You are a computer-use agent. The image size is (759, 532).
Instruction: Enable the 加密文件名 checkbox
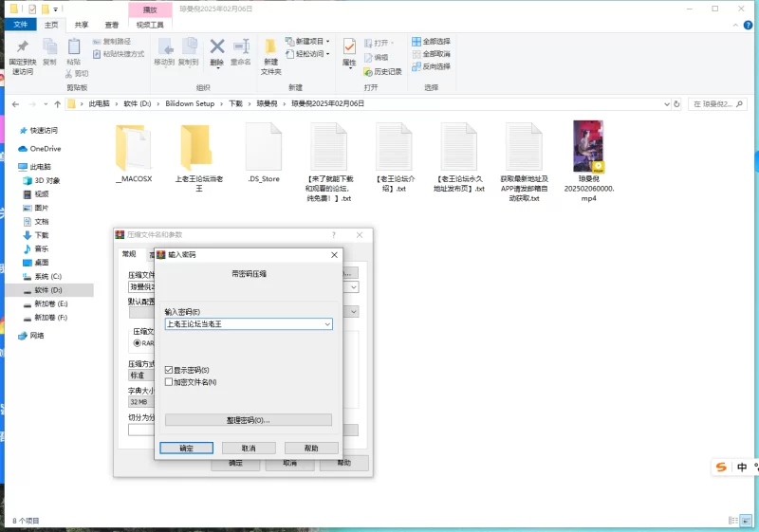pyautogui.click(x=169, y=382)
